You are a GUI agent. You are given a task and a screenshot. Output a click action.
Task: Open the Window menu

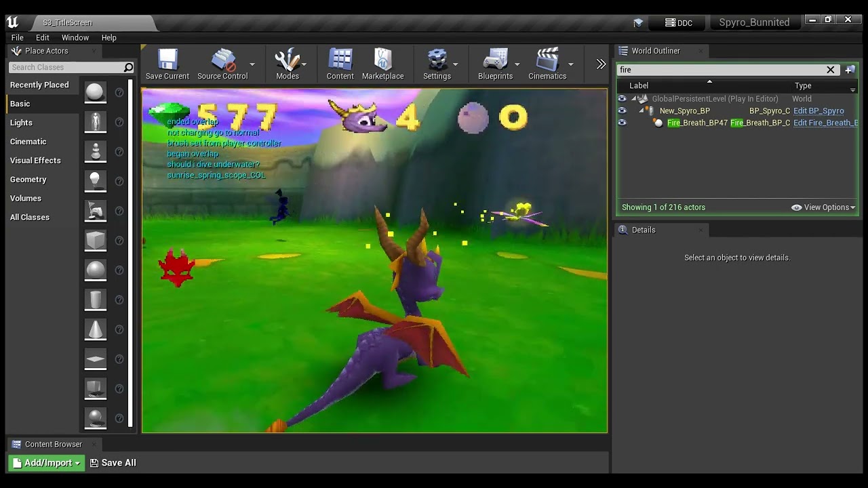(x=75, y=38)
